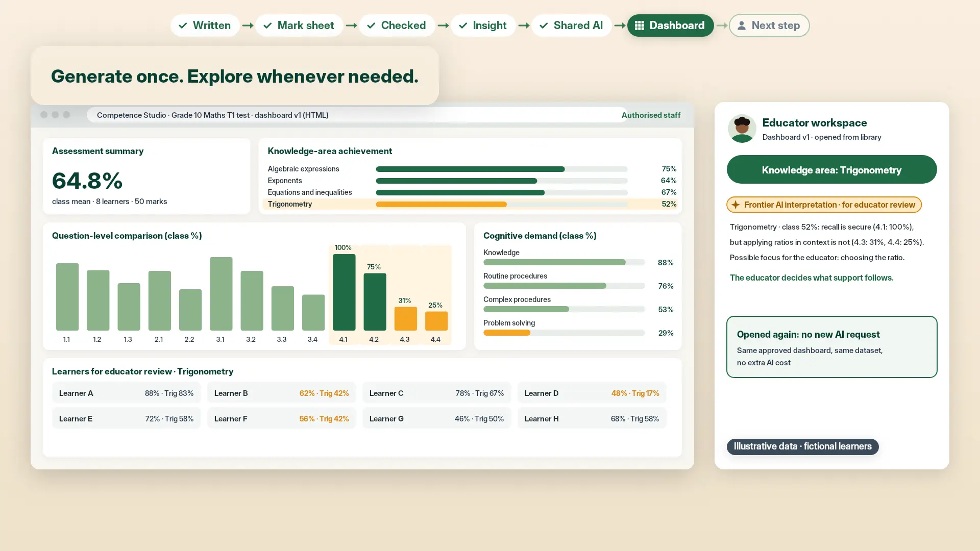Select the Shared AI step

pos(572,26)
